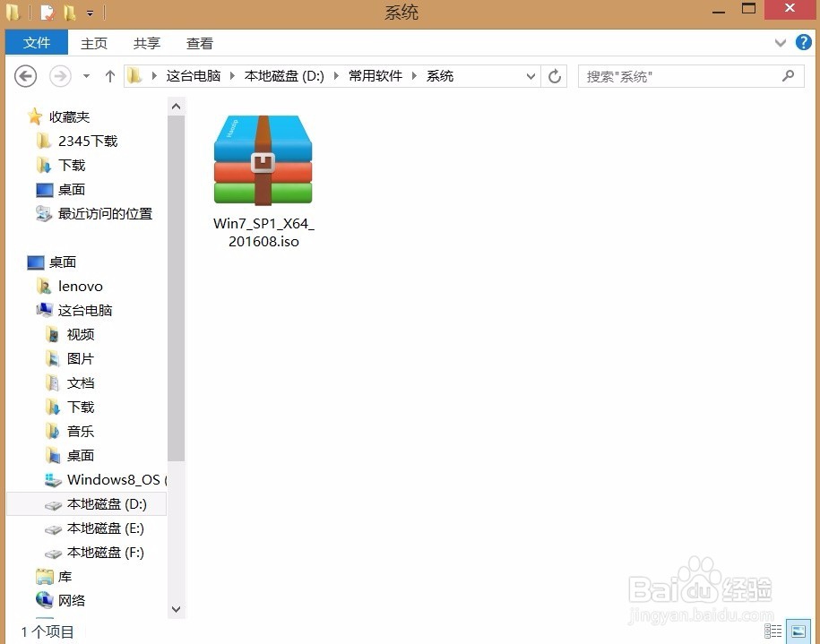The image size is (820, 644).
Task: Click the 库 libraries icon
Action: [x=45, y=577]
